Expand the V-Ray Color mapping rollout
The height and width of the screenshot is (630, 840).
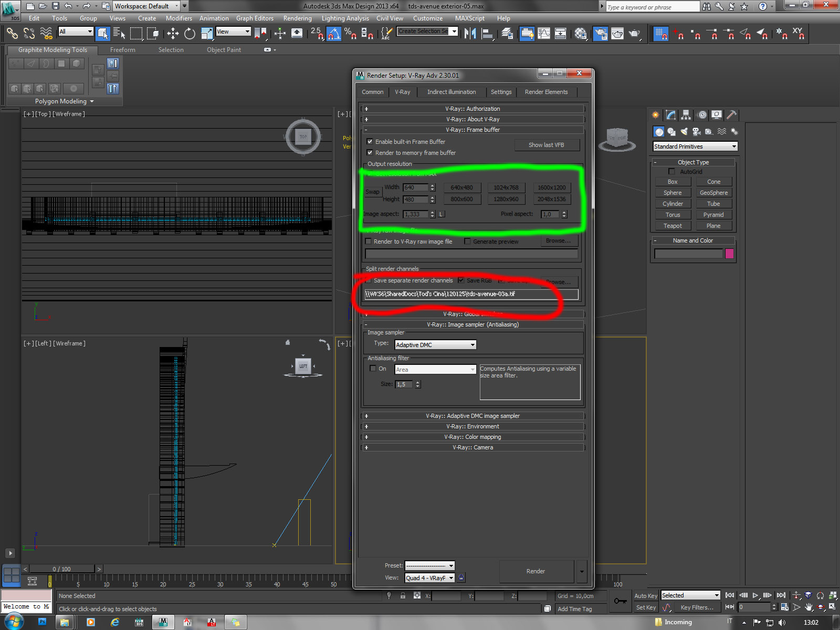[x=472, y=437]
